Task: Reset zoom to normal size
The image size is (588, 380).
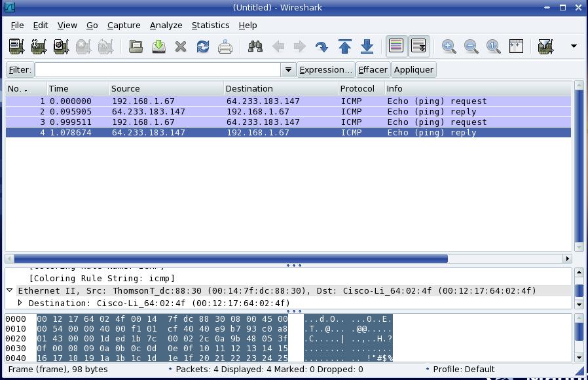Action: 494,46
